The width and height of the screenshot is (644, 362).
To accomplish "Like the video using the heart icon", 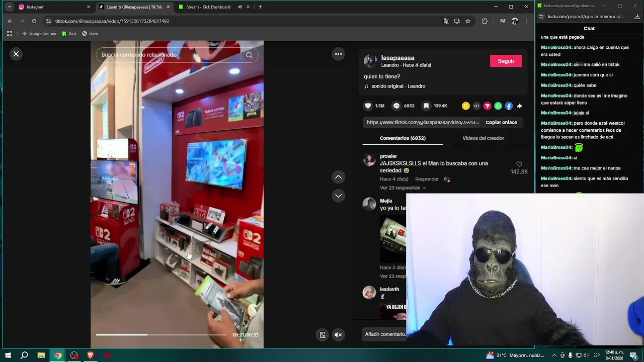I will click(368, 106).
